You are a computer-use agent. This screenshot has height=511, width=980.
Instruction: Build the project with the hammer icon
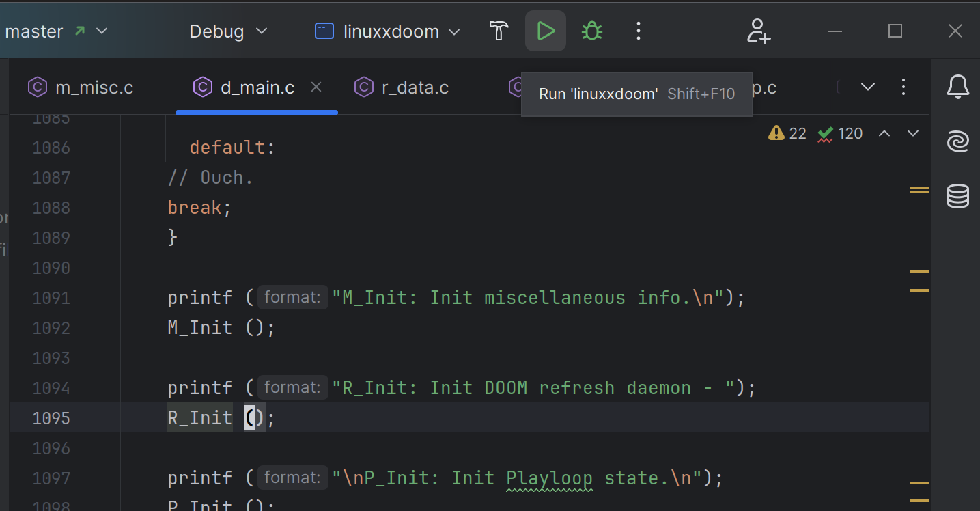pos(499,31)
